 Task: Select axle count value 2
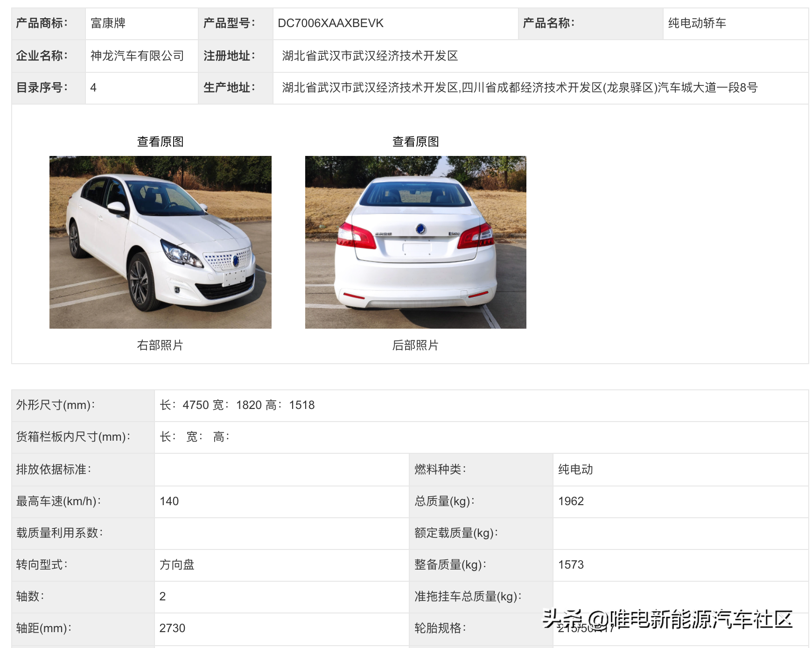tap(162, 596)
